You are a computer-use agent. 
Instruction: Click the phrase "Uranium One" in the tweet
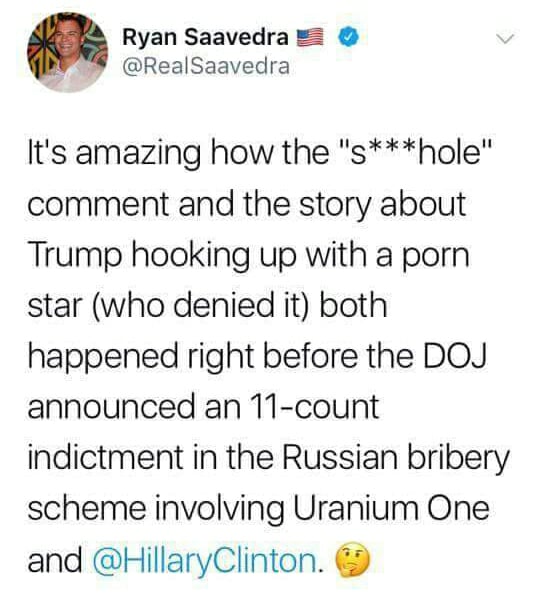(x=391, y=509)
